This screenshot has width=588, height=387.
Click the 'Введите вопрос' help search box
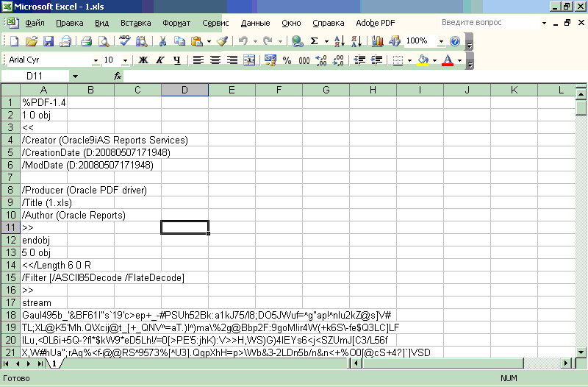[x=489, y=23]
